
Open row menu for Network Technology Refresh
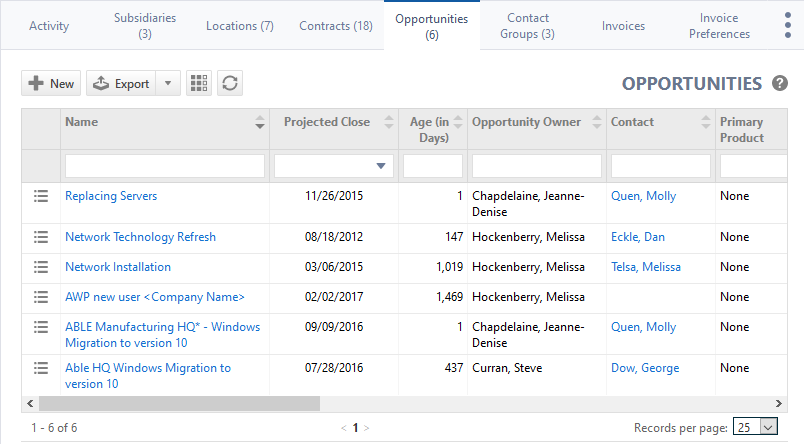[x=41, y=237]
